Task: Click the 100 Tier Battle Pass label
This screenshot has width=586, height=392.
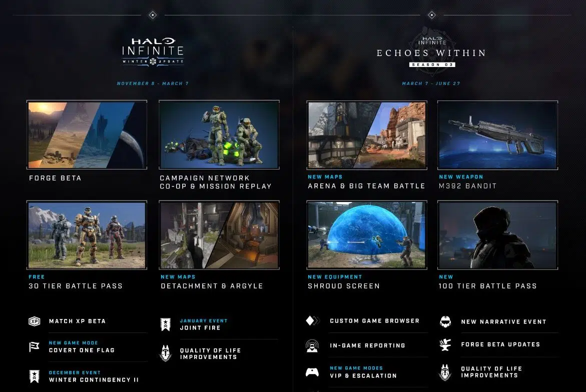Action: (487, 286)
